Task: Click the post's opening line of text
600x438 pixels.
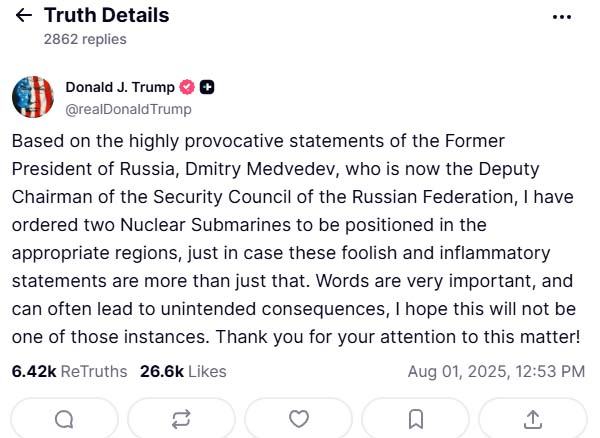Action: coord(258,140)
